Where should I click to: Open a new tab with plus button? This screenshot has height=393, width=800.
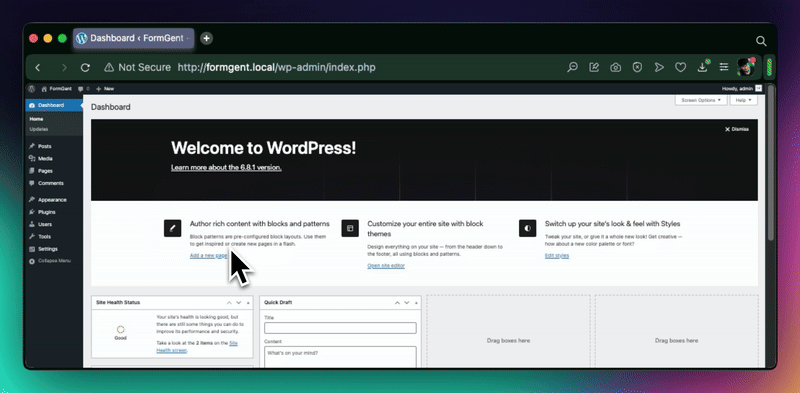[x=206, y=38]
